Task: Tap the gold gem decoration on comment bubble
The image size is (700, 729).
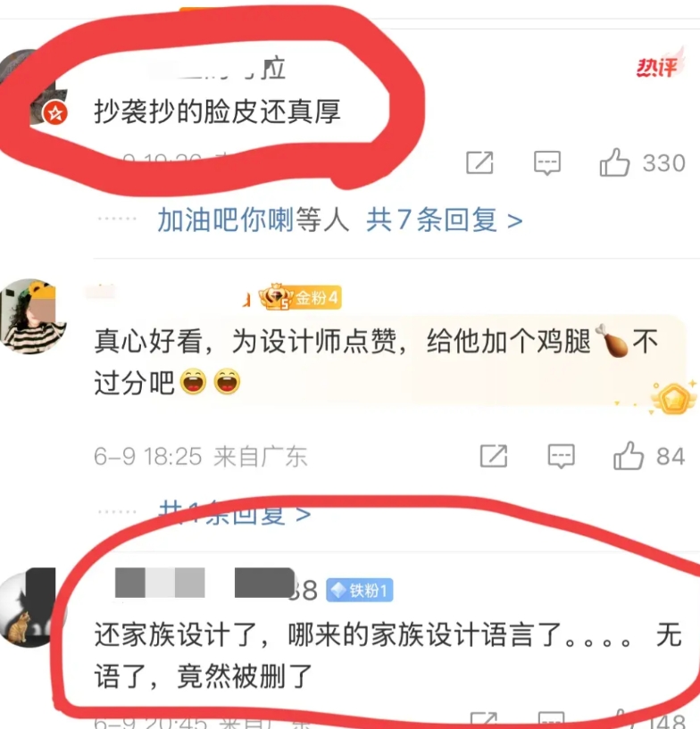Action: 673,398
